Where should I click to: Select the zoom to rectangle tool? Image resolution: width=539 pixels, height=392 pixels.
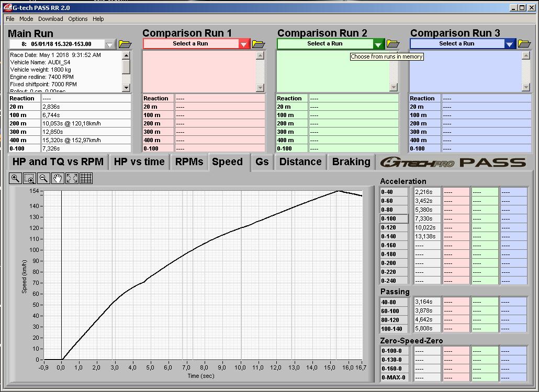pyautogui.click(x=29, y=178)
